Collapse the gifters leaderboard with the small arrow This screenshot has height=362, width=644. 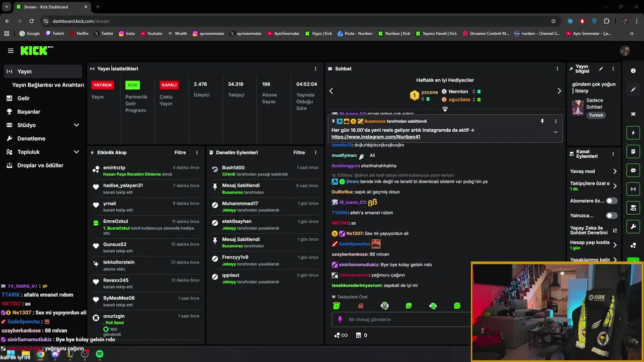point(445,109)
